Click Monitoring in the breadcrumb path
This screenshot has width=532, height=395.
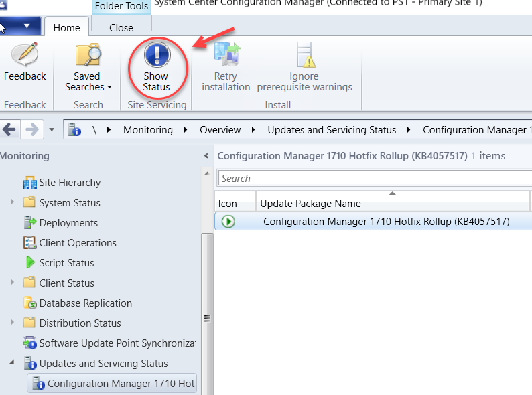(x=148, y=129)
